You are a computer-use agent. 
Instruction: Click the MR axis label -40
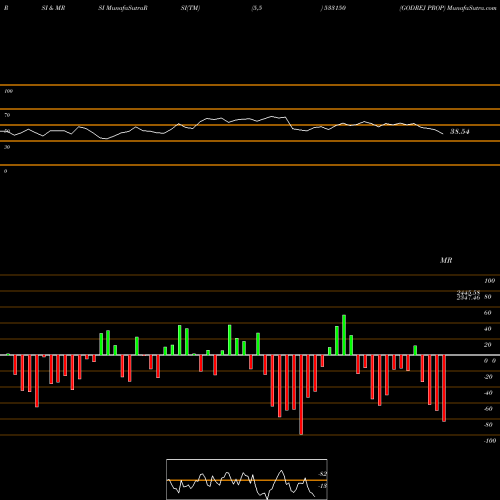(x=488, y=393)
